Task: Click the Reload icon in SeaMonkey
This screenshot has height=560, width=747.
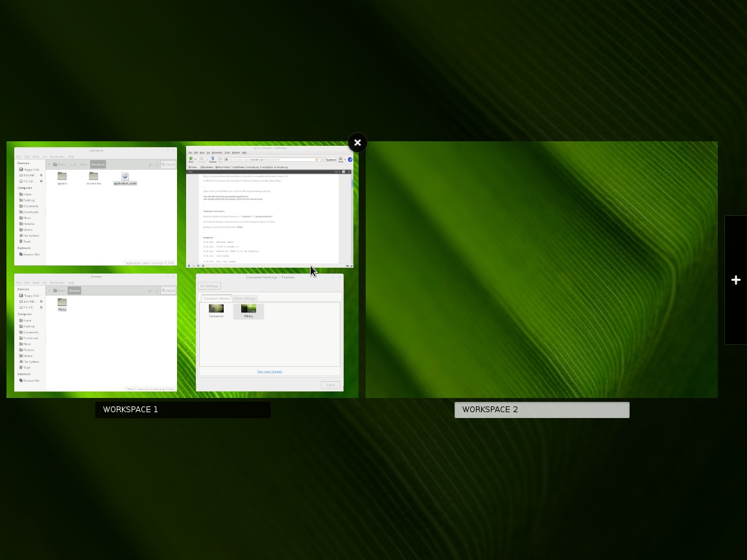Action: click(x=213, y=159)
